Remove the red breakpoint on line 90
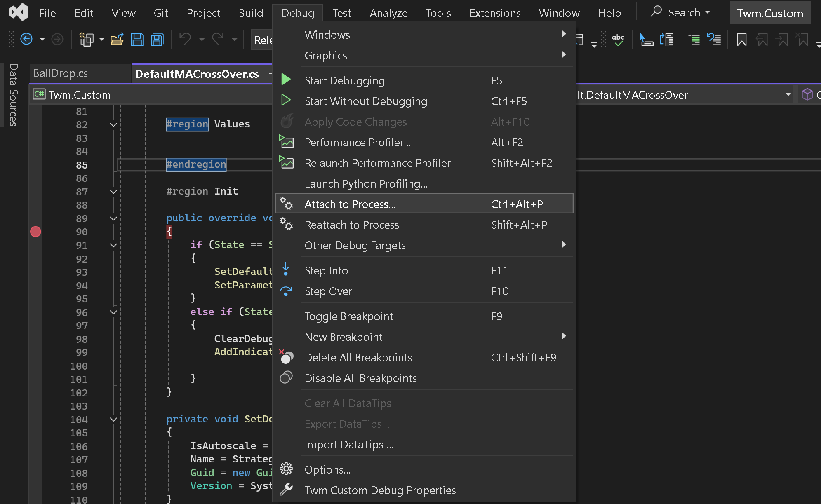 click(x=35, y=232)
